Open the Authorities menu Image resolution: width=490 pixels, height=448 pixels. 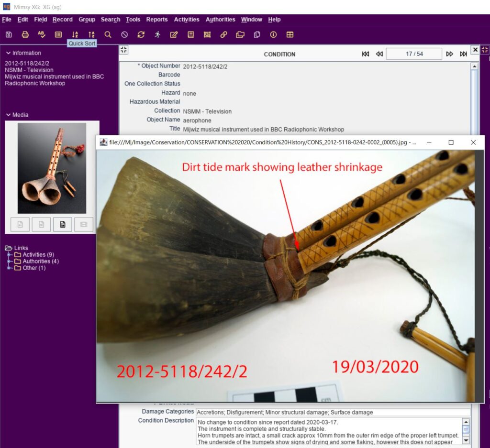(x=220, y=19)
